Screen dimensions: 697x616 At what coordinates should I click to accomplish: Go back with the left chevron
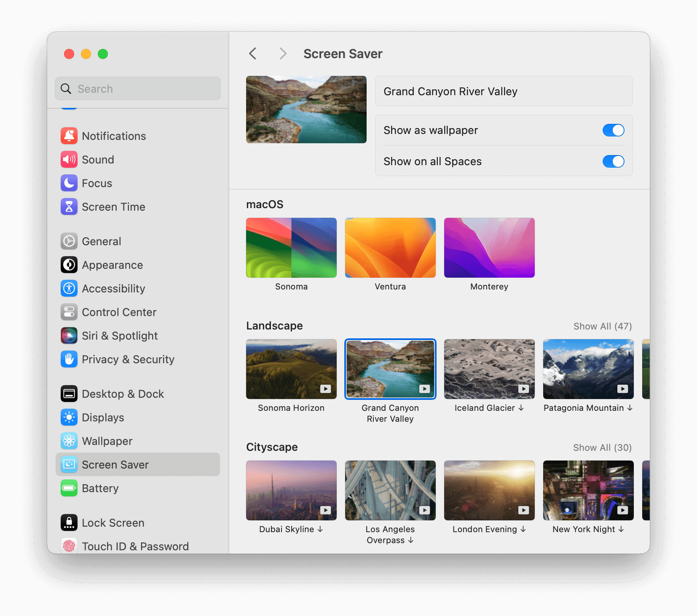coord(253,54)
